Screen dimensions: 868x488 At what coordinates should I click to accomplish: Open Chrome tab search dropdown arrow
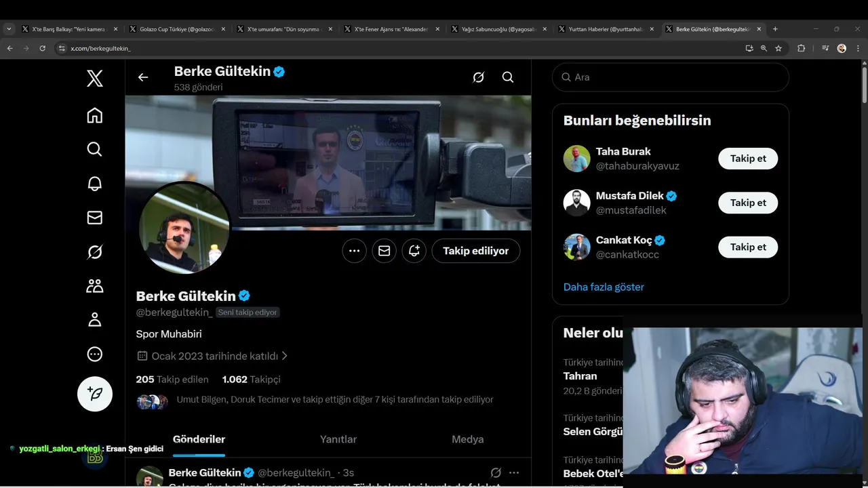(x=9, y=29)
